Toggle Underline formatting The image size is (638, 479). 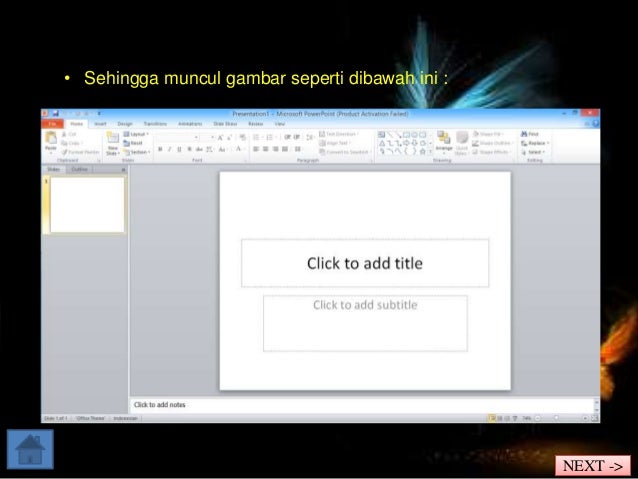tap(179, 149)
